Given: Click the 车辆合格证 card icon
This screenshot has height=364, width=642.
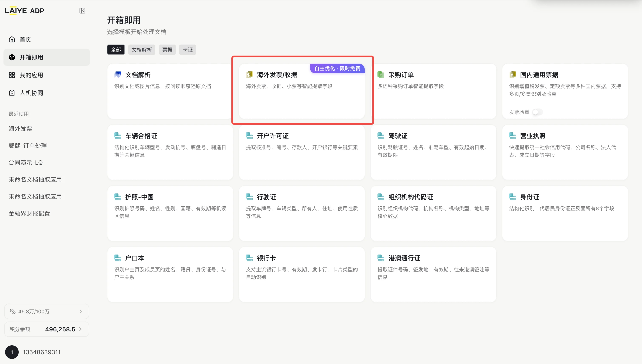Looking at the screenshot, I should [x=118, y=136].
